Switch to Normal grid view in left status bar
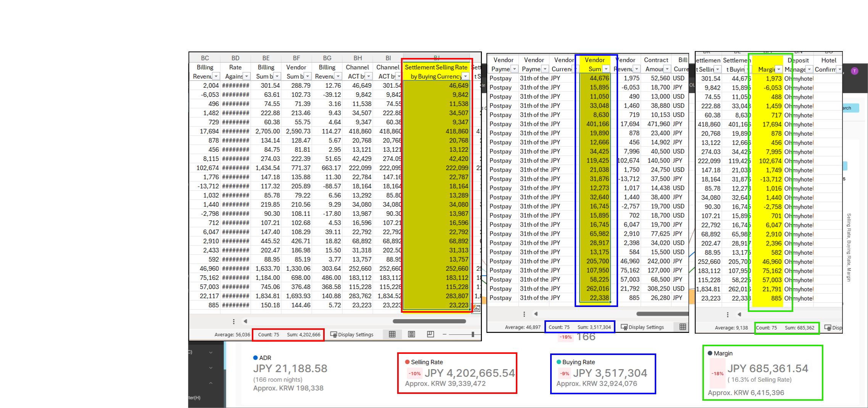This screenshot has height=408, width=868. pyautogui.click(x=392, y=334)
